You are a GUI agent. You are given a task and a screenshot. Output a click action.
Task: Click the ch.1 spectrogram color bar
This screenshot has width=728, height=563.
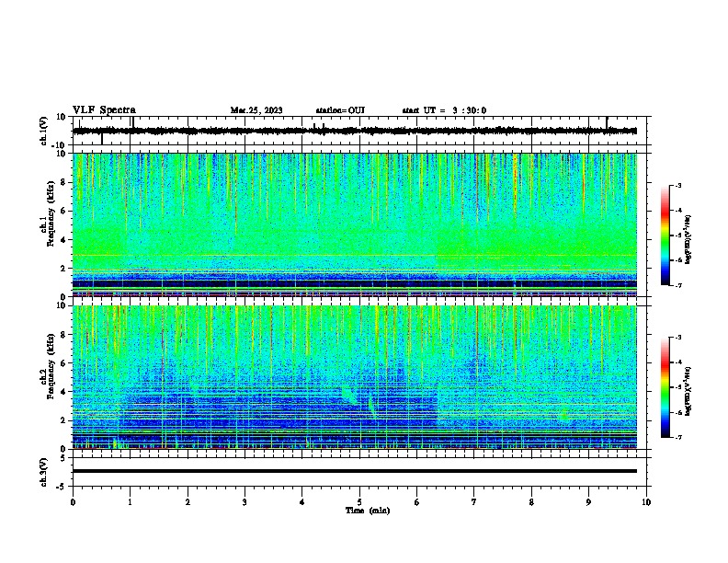(665, 236)
